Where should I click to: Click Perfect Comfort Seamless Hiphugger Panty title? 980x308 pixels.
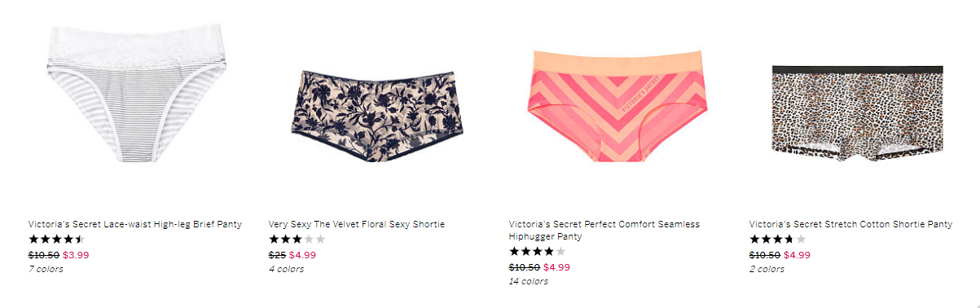(604, 231)
